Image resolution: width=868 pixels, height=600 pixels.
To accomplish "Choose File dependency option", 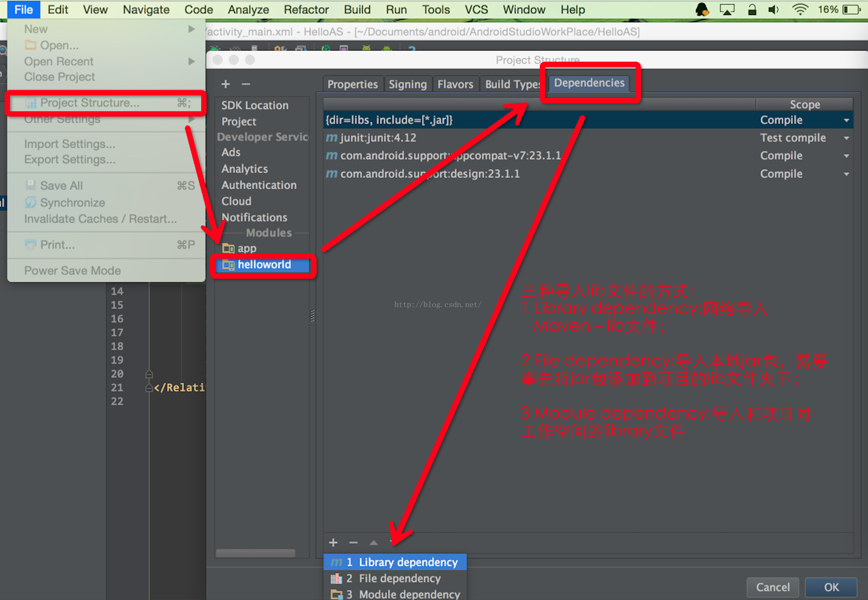I will point(395,578).
